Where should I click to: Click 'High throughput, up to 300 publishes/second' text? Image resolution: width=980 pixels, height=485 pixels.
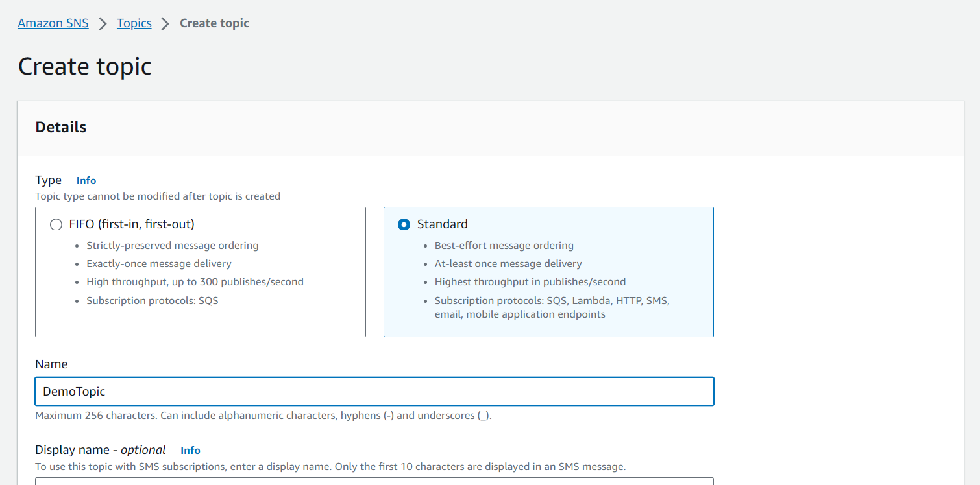[x=195, y=282]
